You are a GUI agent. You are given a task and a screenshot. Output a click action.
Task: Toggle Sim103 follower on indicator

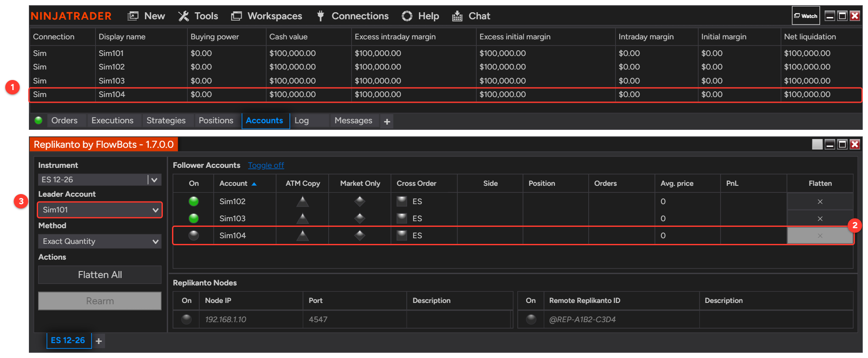[x=193, y=219]
